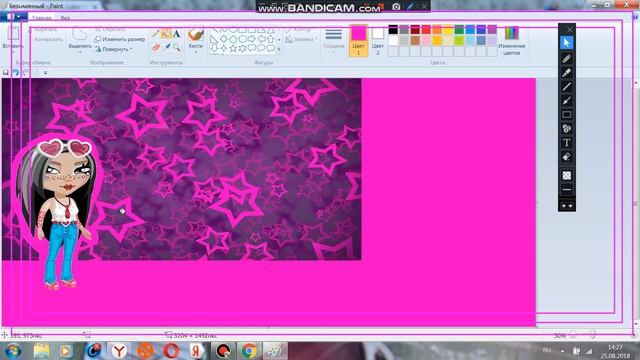Select the Fill bucket tool in ribbon
This screenshot has height=360, width=640.
pyautogui.click(x=166, y=34)
